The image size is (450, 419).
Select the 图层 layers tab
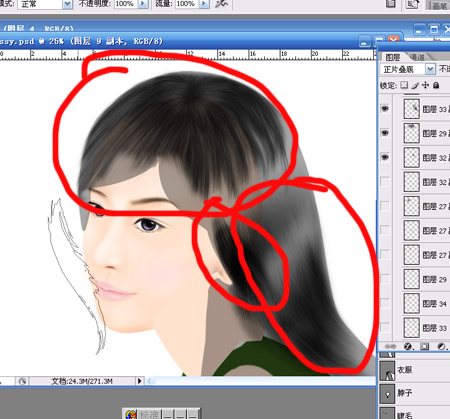pyautogui.click(x=393, y=57)
